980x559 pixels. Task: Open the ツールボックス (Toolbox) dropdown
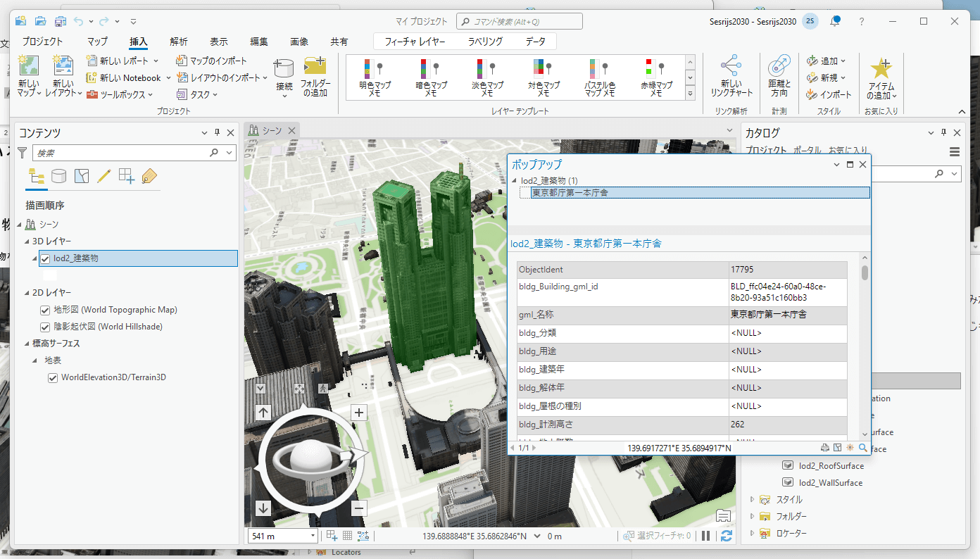pos(149,94)
